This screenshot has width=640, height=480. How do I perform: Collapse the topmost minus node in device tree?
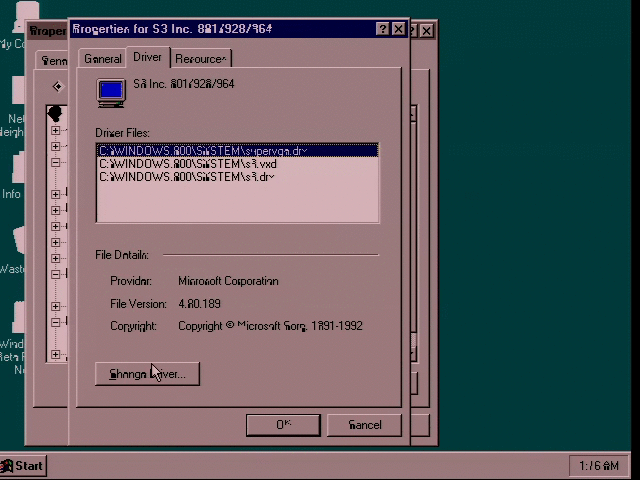click(56, 162)
